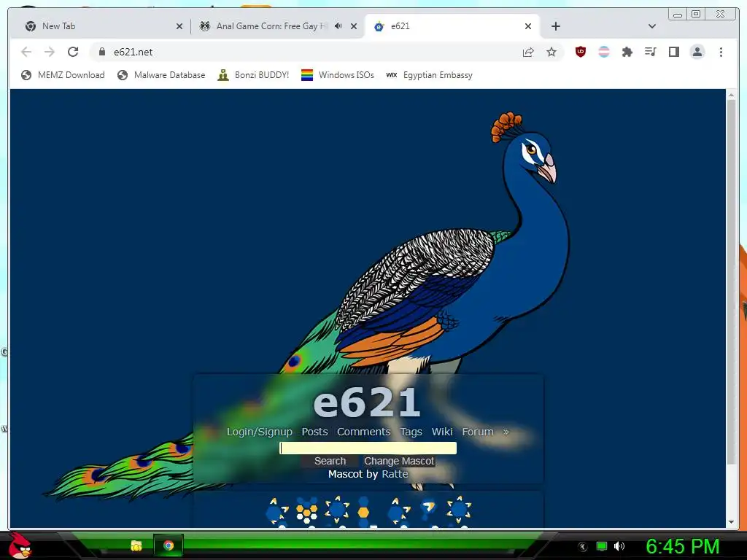
Task: Open the volume tray icon
Action: (x=619, y=546)
